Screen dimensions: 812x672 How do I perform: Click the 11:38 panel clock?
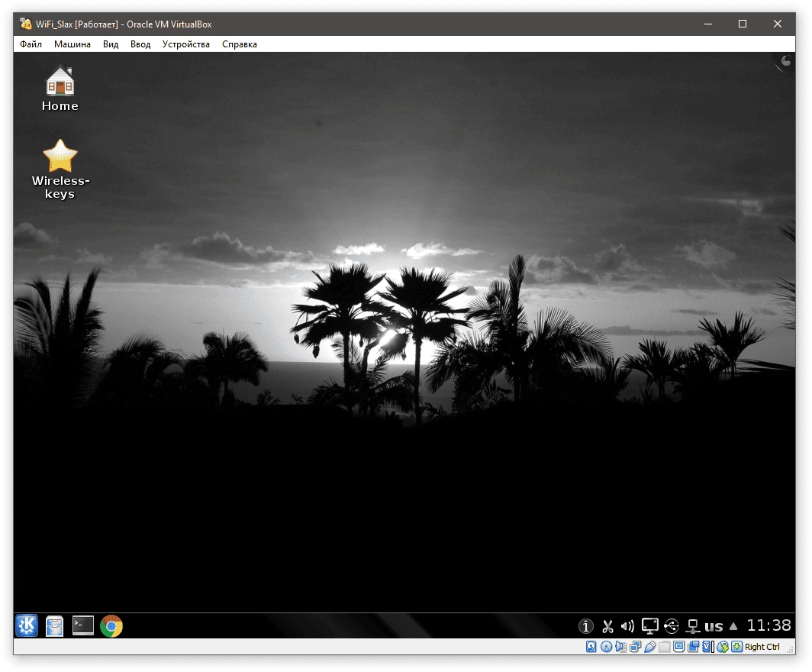[x=768, y=626]
